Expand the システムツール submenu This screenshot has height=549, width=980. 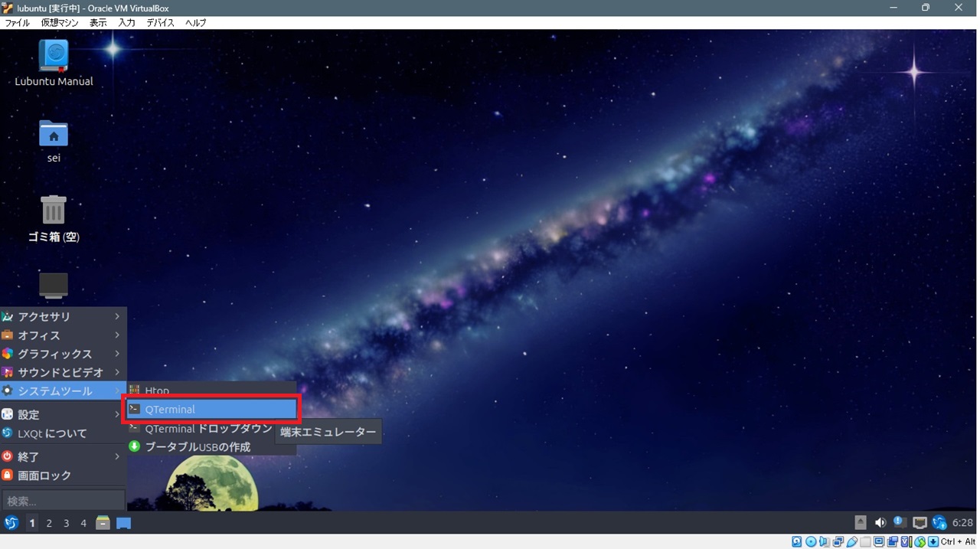(63, 391)
